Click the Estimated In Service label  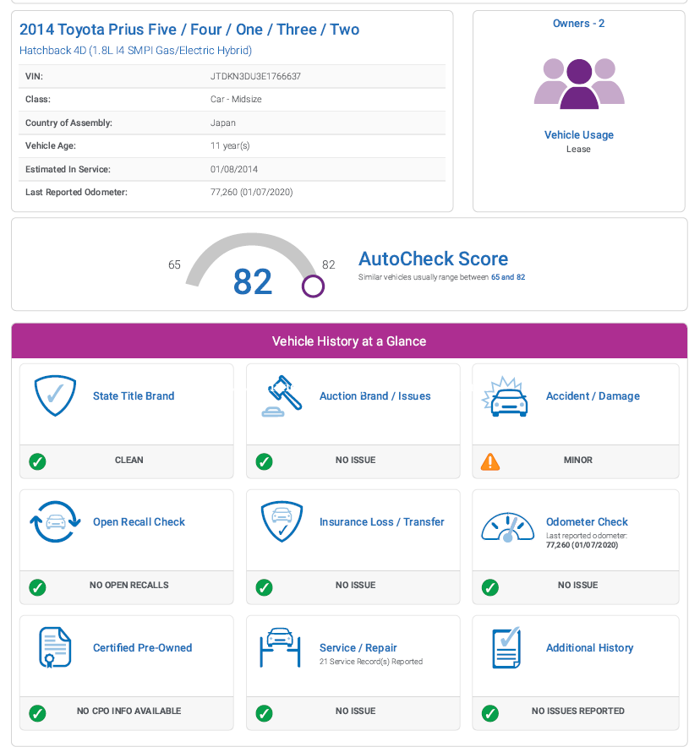point(68,169)
